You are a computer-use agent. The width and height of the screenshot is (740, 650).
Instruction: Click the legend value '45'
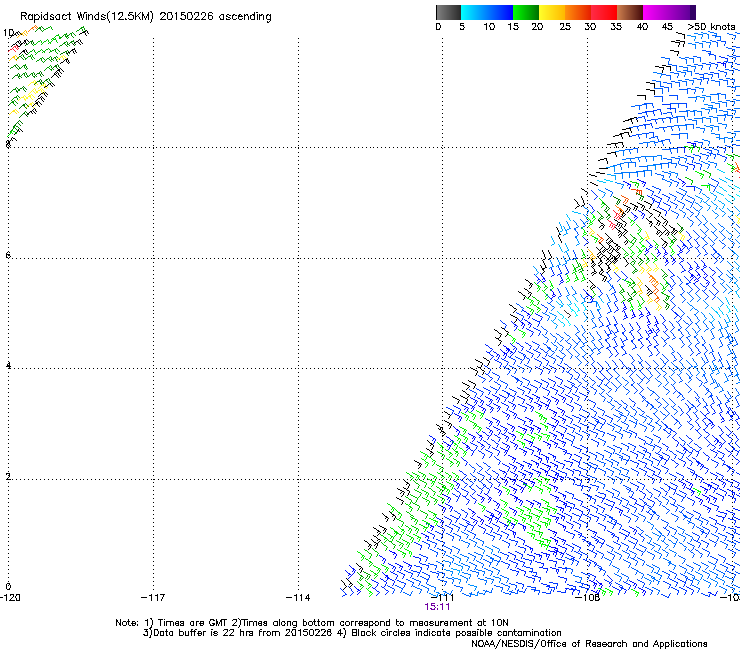[667, 27]
